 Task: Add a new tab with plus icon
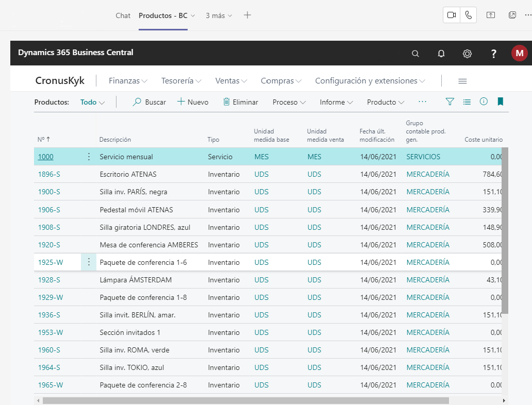247,15
